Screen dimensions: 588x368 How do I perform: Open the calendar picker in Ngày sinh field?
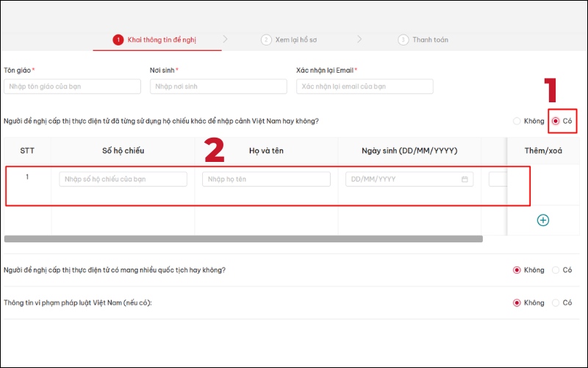point(465,179)
